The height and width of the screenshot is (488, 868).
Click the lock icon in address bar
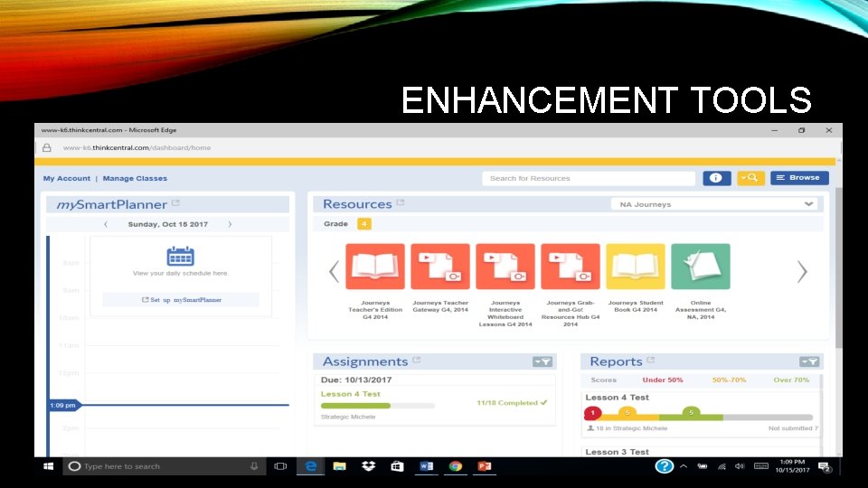pyautogui.click(x=46, y=147)
